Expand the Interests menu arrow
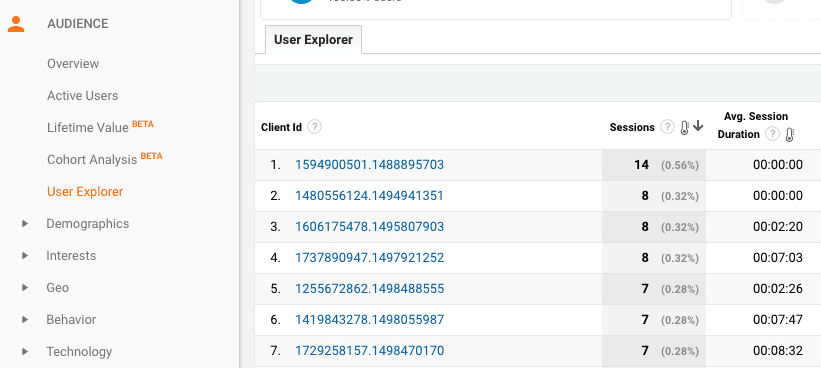 (x=25, y=255)
